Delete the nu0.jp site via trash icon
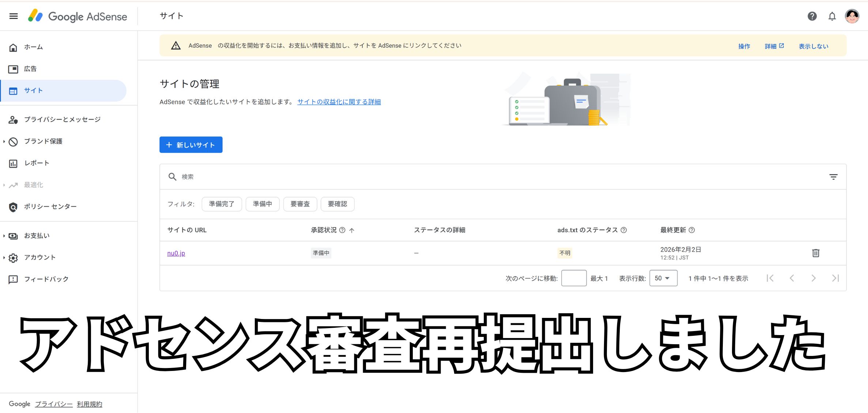 click(816, 253)
